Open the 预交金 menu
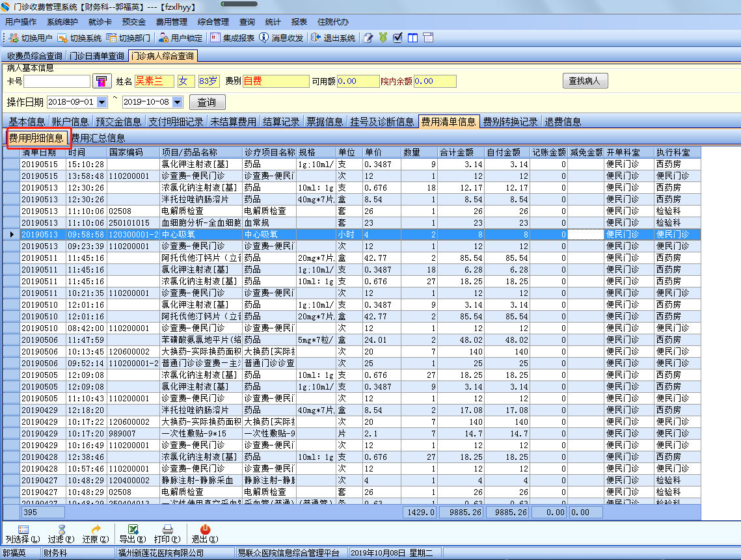 pyautogui.click(x=134, y=21)
